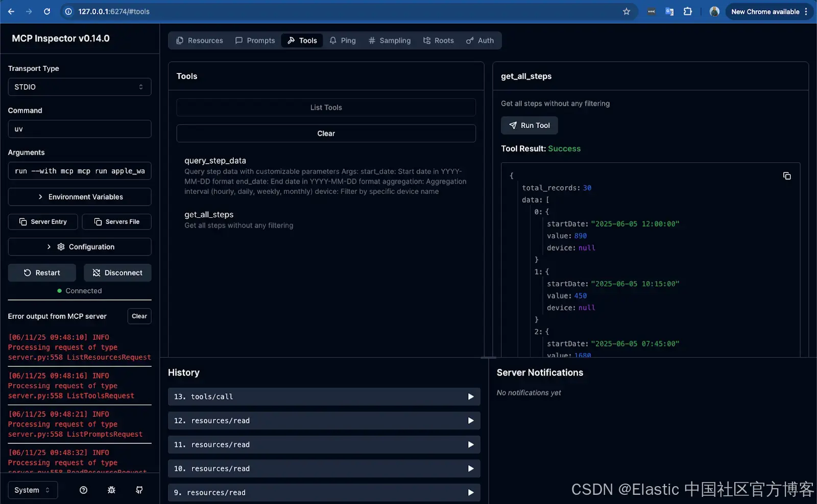Click Clear button in Tools panel
The image size is (817, 504).
(x=326, y=133)
